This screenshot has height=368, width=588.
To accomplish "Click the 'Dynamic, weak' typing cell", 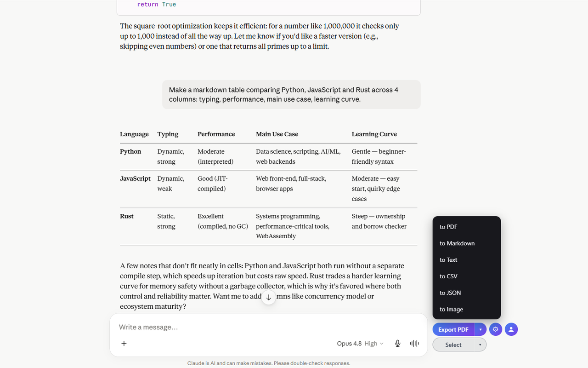I will (170, 184).
